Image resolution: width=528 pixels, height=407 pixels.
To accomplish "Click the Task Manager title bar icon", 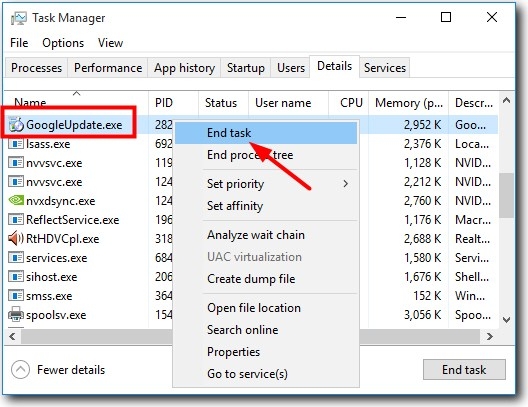I will click(19, 18).
